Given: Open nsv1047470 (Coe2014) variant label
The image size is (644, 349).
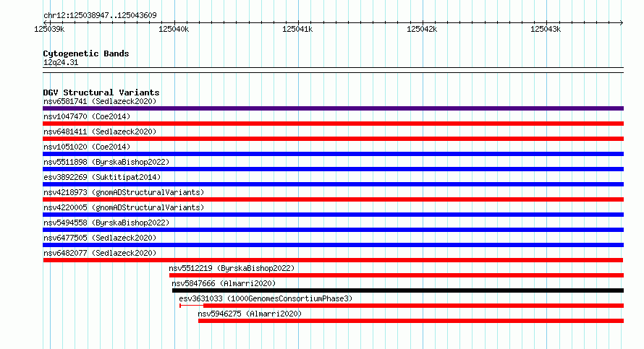Looking at the screenshot, I should pos(87,116).
